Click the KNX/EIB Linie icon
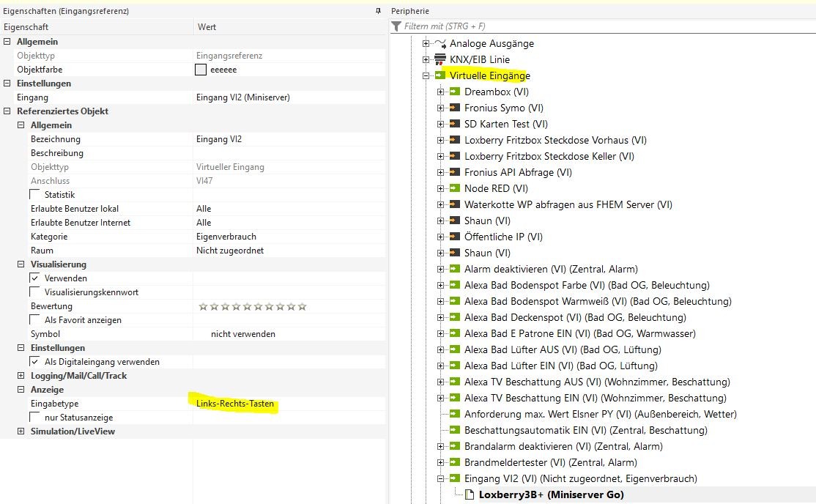816x504 pixels. (x=440, y=59)
